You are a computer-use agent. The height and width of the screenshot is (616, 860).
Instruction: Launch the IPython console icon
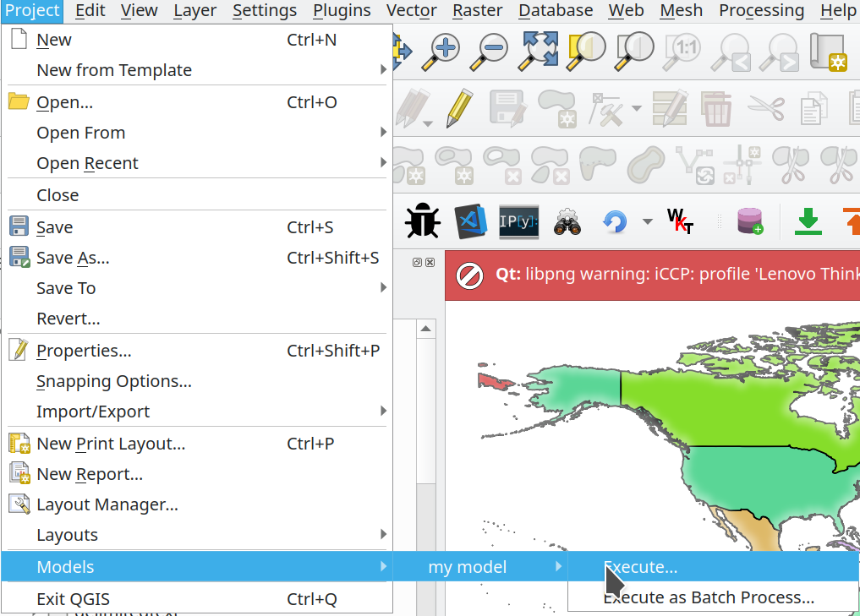pyautogui.click(x=518, y=221)
